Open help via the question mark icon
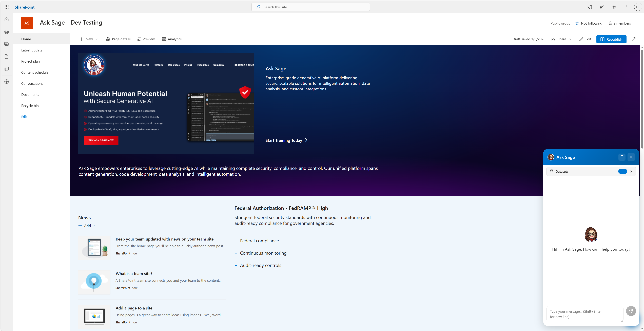Screen dimensions: 644x331 coord(626,7)
